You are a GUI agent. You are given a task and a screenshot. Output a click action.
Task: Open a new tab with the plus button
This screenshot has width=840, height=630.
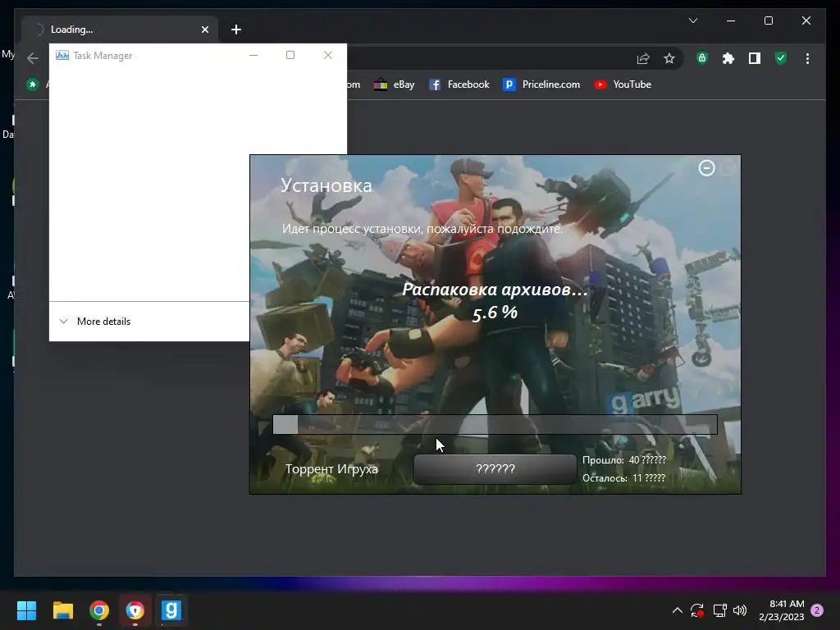tap(236, 30)
